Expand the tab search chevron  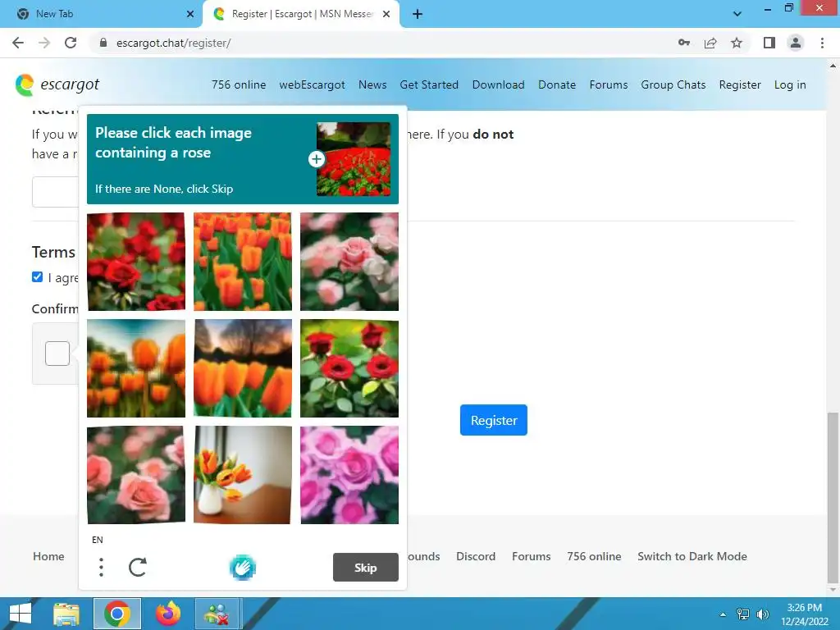click(737, 14)
